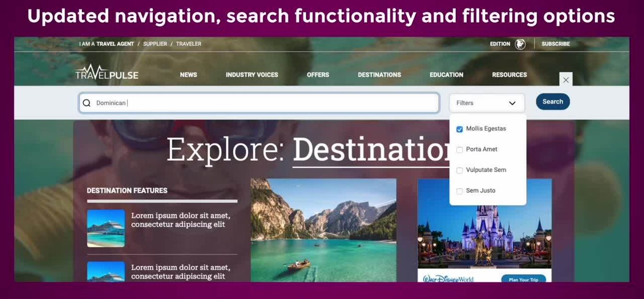Click the Dominican search text field
The width and height of the screenshot is (644, 299).
pos(259,103)
